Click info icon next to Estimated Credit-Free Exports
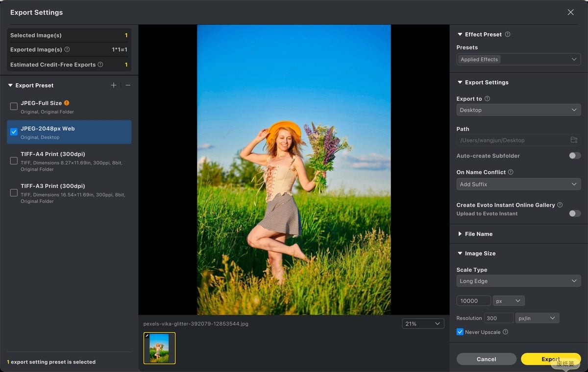This screenshot has width=588, height=372. point(100,65)
